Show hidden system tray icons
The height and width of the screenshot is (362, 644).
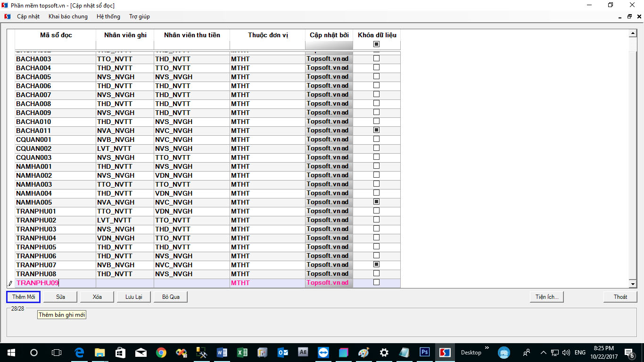tap(543, 352)
